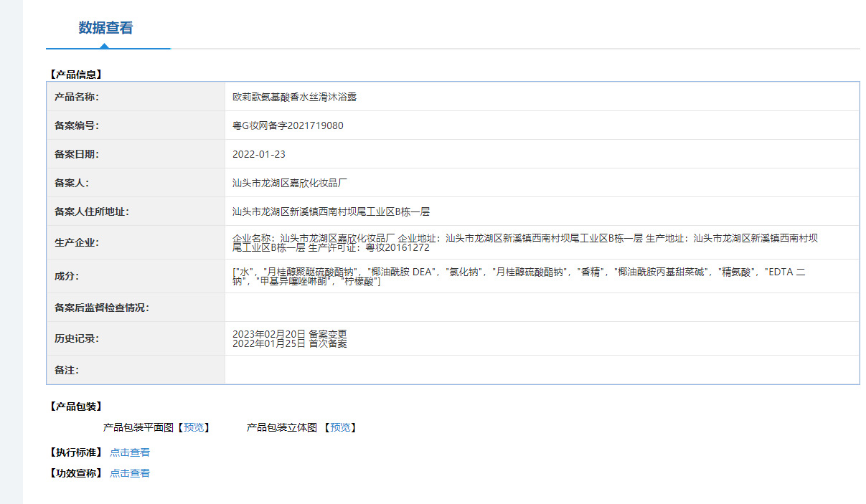Select filing number 粤G妆网备字2021719080

pos(288,125)
